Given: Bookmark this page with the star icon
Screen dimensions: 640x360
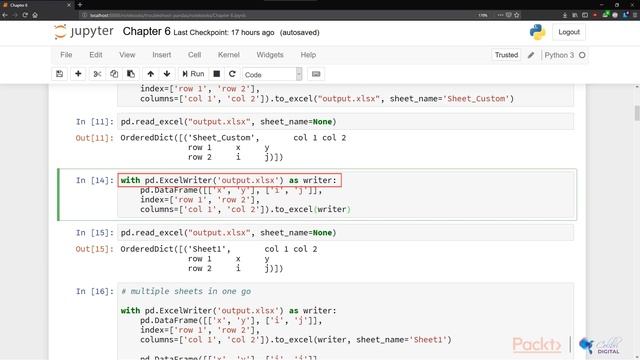Looking at the screenshot, I should tap(517, 15).
